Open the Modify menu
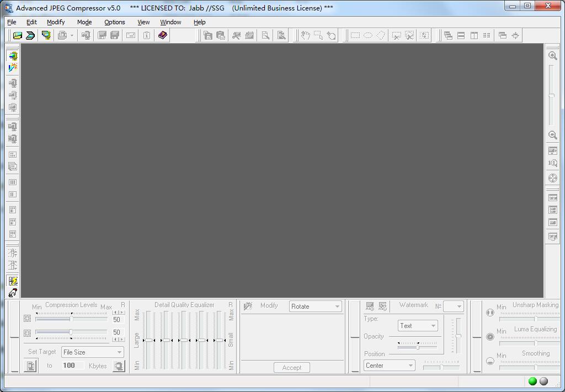Viewport: 565px width, 392px height. click(56, 22)
